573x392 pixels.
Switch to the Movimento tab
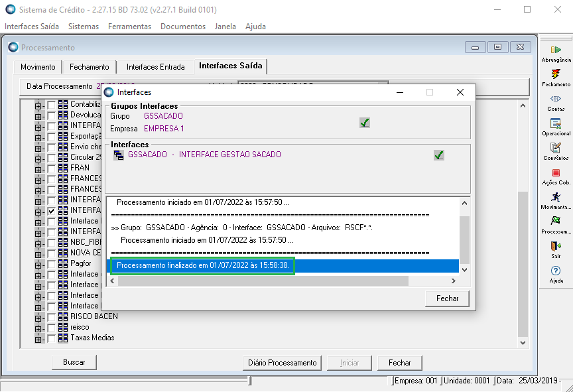(38, 67)
